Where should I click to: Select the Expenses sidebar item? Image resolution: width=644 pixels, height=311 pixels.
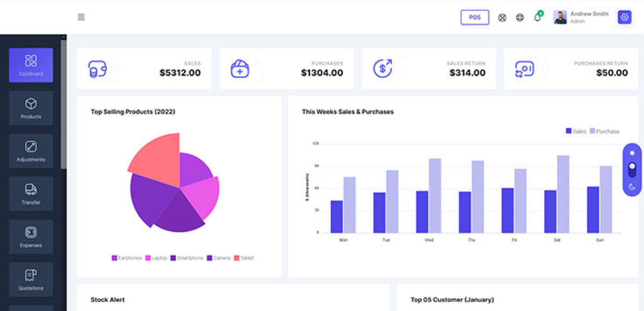point(31,236)
